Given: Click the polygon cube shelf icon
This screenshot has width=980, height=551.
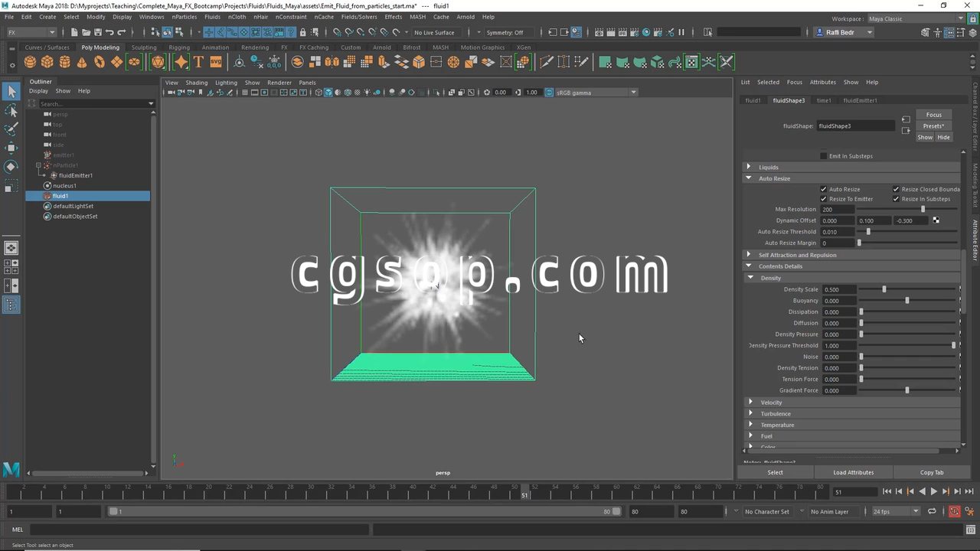Looking at the screenshot, I should coord(47,62).
